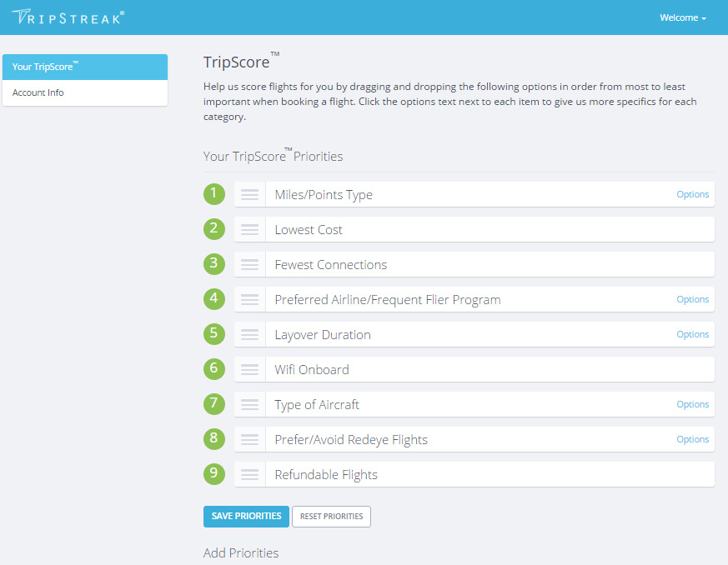Image resolution: width=728 pixels, height=565 pixels.
Task: Open Options for Type of Aircraft
Action: (692, 404)
